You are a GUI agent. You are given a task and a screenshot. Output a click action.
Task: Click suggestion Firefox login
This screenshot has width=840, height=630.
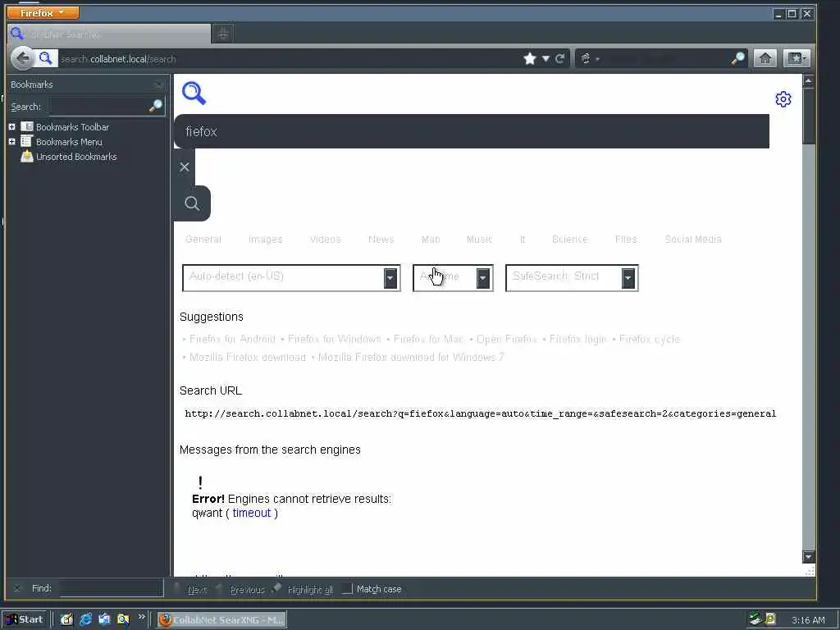pos(577,339)
